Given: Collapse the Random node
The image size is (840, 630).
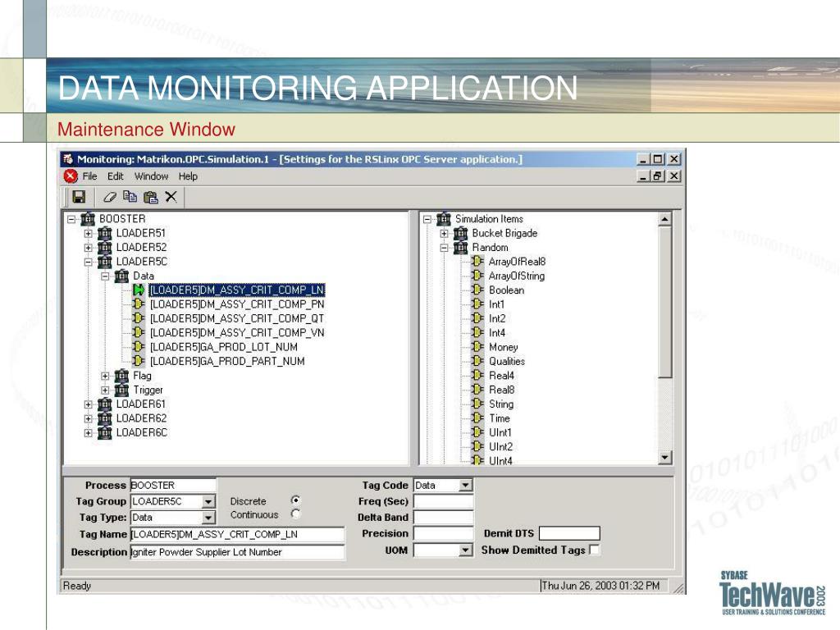Looking at the screenshot, I should pos(444,248).
